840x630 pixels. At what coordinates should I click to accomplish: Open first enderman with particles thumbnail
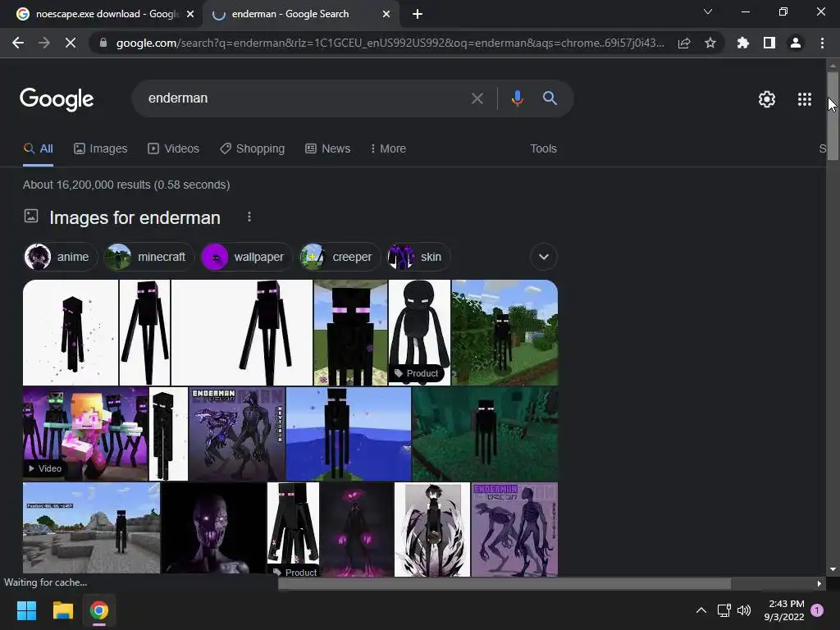[71, 332]
